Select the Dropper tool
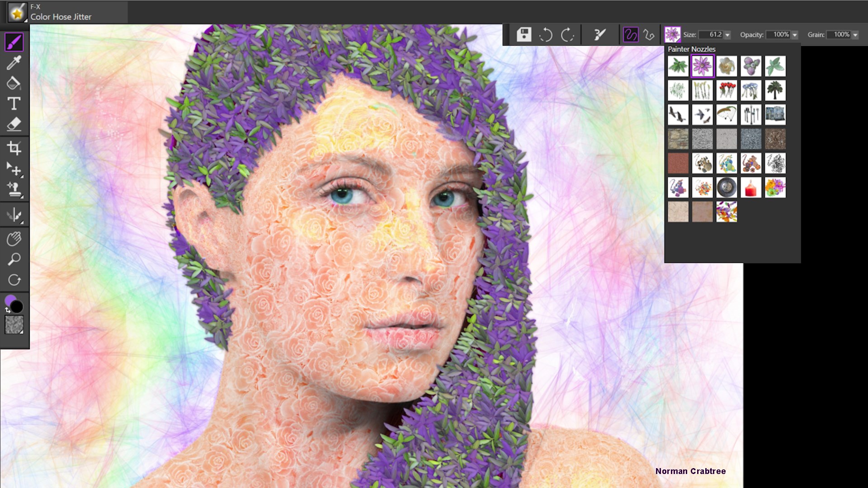 14,63
